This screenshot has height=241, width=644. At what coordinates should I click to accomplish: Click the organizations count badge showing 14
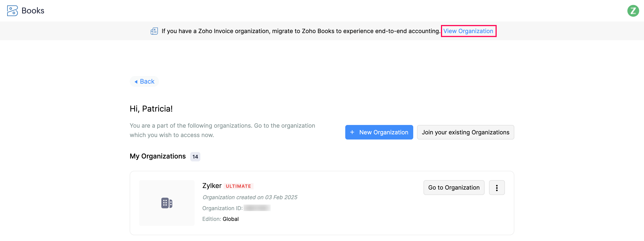pyautogui.click(x=195, y=157)
